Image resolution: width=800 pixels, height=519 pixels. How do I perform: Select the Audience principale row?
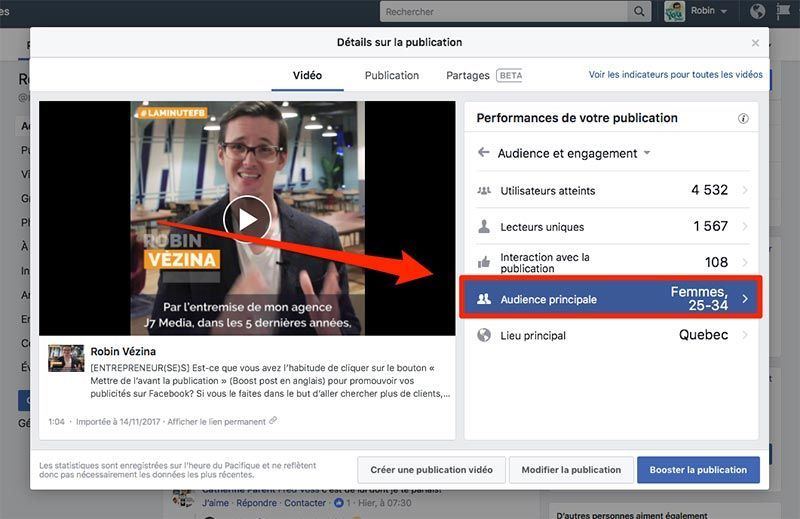[x=610, y=298]
